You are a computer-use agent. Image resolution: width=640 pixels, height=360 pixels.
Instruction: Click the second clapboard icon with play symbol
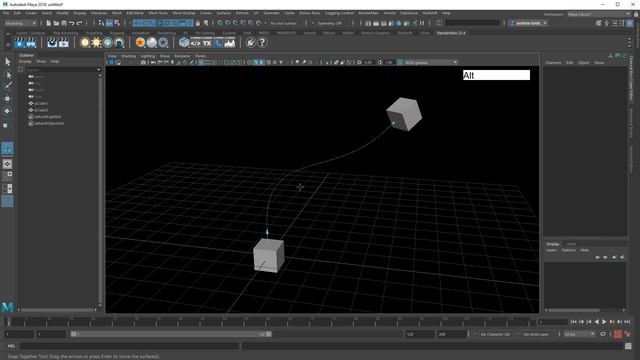tap(64, 42)
